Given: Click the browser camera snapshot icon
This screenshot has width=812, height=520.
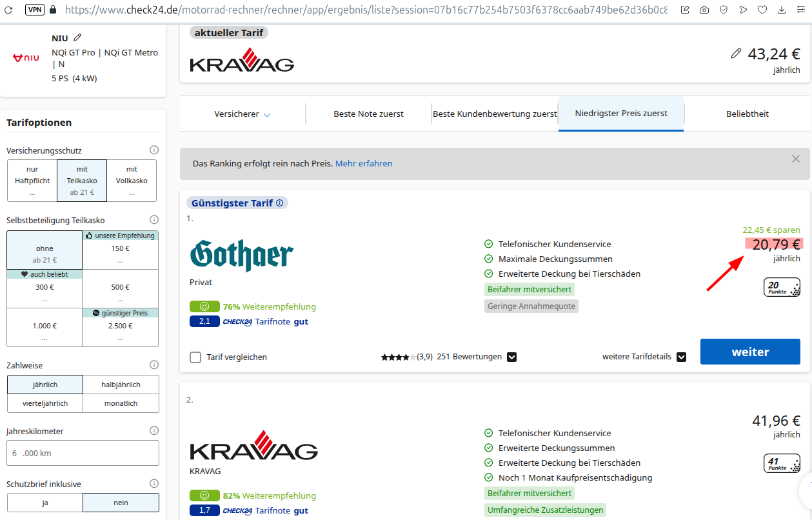Looking at the screenshot, I should coord(704,10).
